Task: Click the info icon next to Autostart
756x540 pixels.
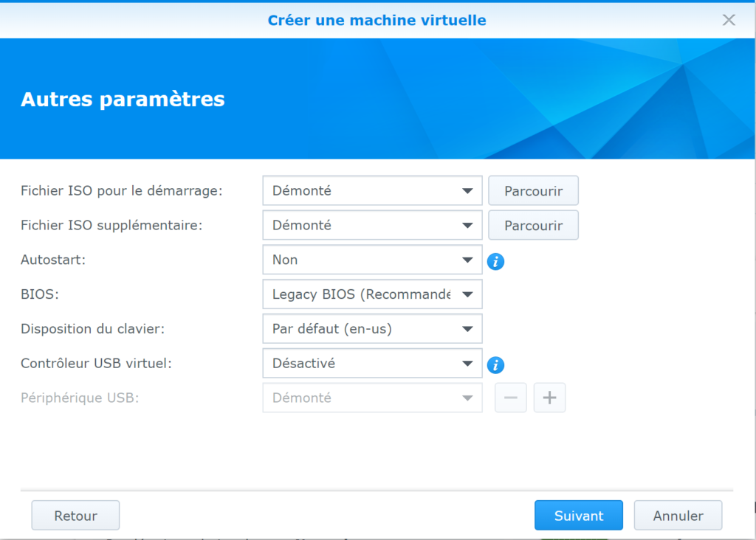Action: pyautogui.click(x=496, y=261)
